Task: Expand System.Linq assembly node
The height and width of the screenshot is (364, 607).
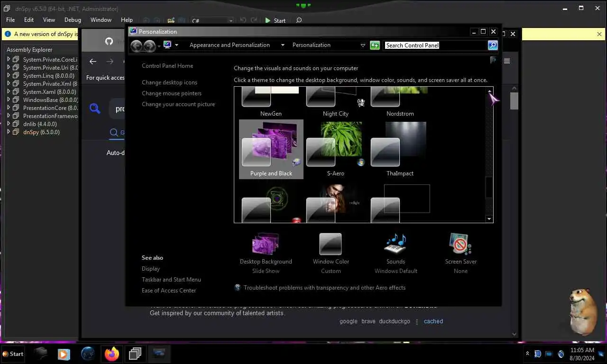Action: pos(9,76)
